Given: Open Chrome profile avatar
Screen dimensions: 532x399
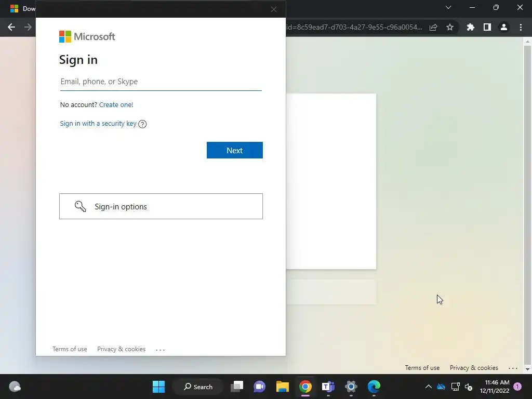Looking at the screenshot, I should pyautogui.click(x=504, y=27).
